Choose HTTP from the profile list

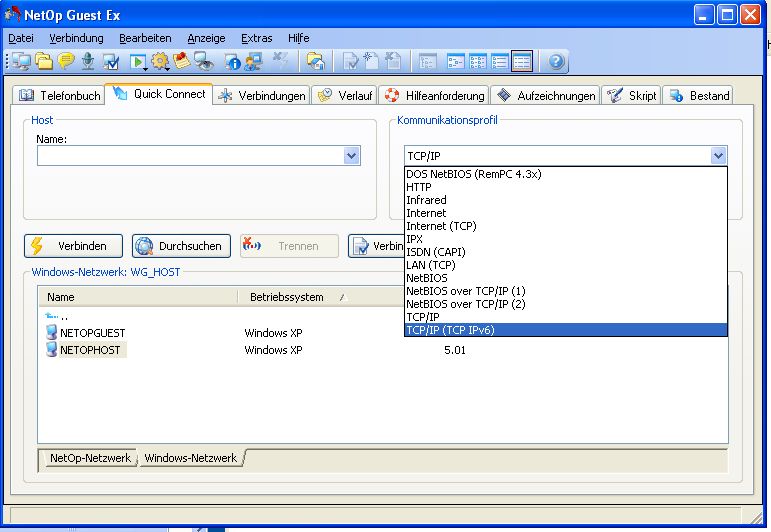(565, 187)
